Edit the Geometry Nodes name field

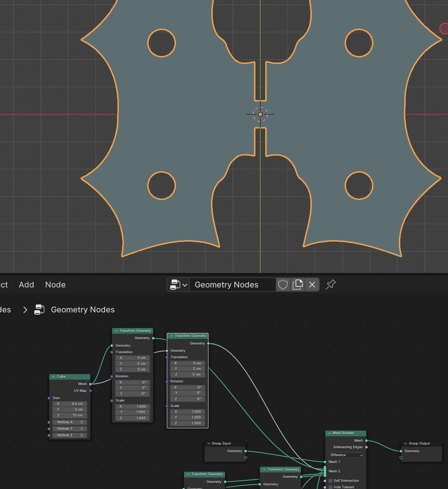[x=233, y=285]
